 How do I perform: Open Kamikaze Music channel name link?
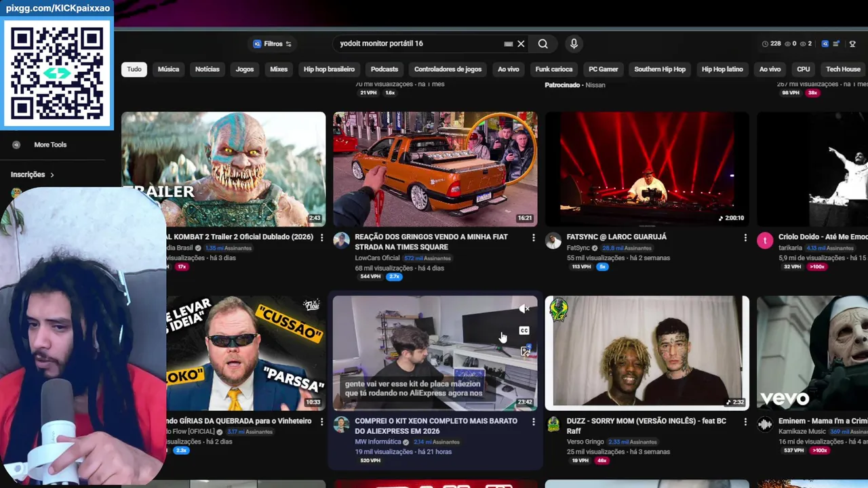802,432
